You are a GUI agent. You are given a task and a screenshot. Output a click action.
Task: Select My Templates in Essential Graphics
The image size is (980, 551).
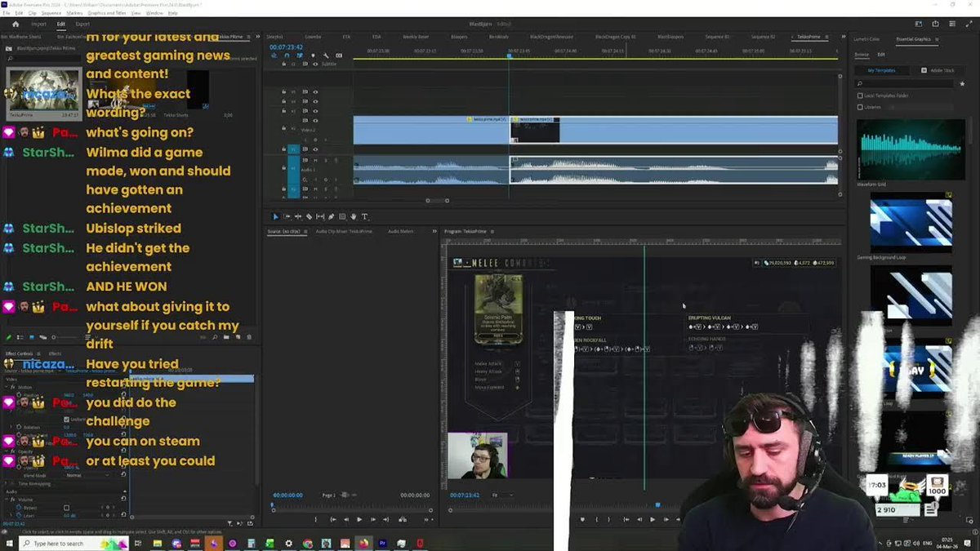tap(881, 70)
